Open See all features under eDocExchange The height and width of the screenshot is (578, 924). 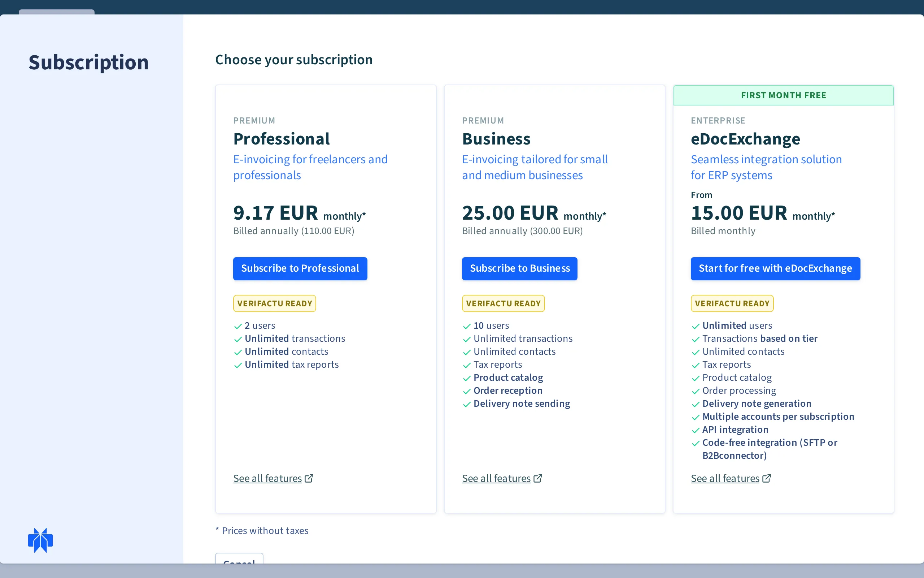[x=725, y=478]
